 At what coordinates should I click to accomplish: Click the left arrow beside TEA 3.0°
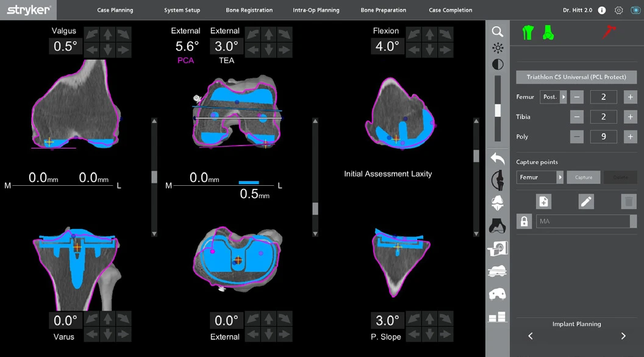tap(252, 50)
